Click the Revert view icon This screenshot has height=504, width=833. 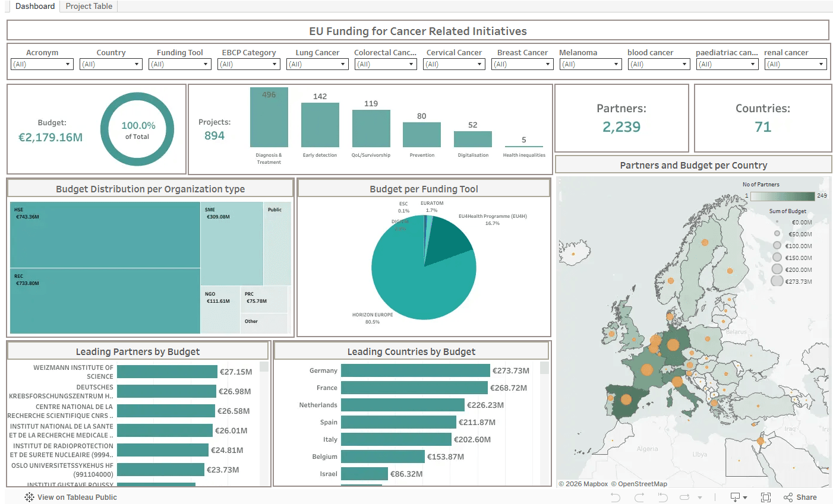(x=662, y=497)
